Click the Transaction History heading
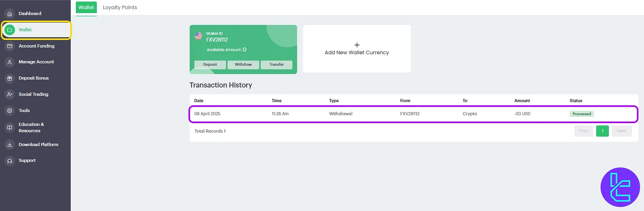 point(220,85)
